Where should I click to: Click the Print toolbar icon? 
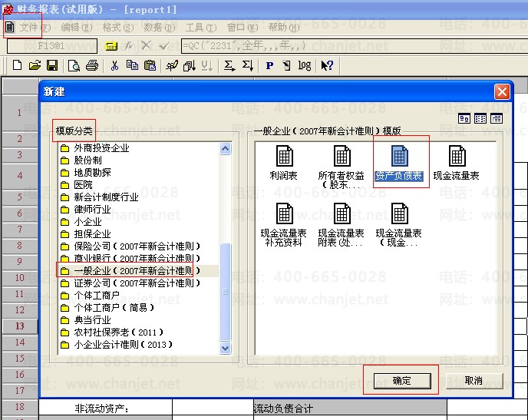(92, 65)
